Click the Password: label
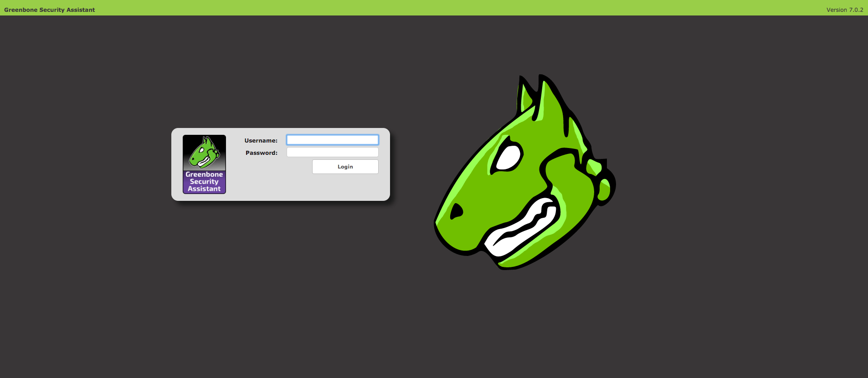The width and height of the screenshot is (868, 378). 261,153
